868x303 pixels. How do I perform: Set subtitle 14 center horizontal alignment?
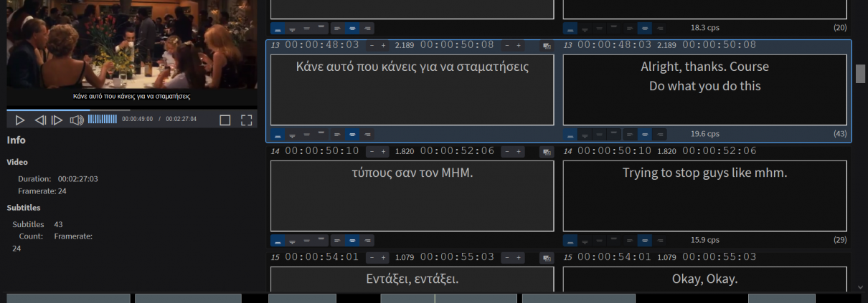352,241
